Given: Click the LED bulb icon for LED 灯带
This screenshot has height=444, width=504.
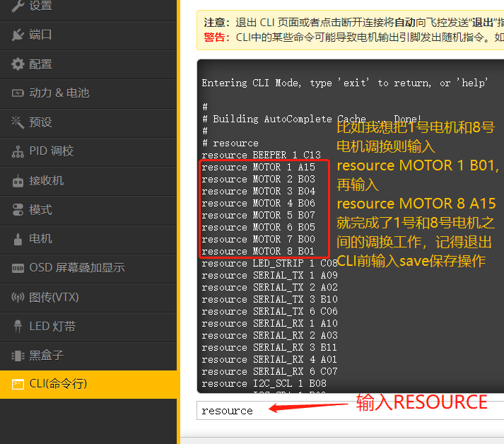Looking at the screenshot, I should pyautogui.click(x=18, y=327).
